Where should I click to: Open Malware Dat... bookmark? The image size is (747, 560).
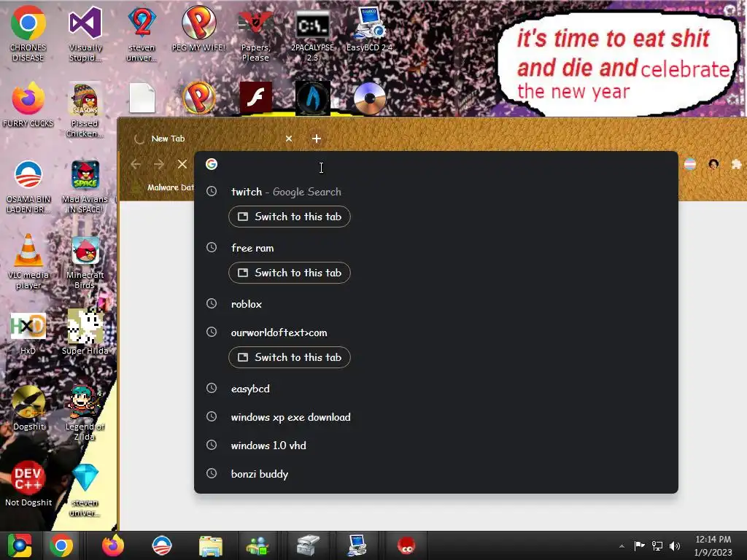click(163, 187)
